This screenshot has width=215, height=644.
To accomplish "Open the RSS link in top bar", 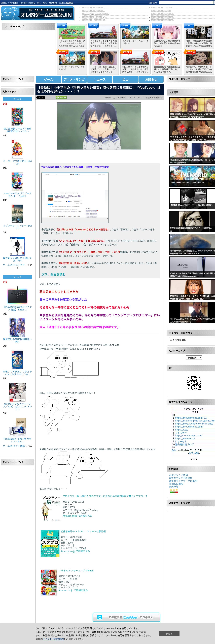I will click(39, 3).
